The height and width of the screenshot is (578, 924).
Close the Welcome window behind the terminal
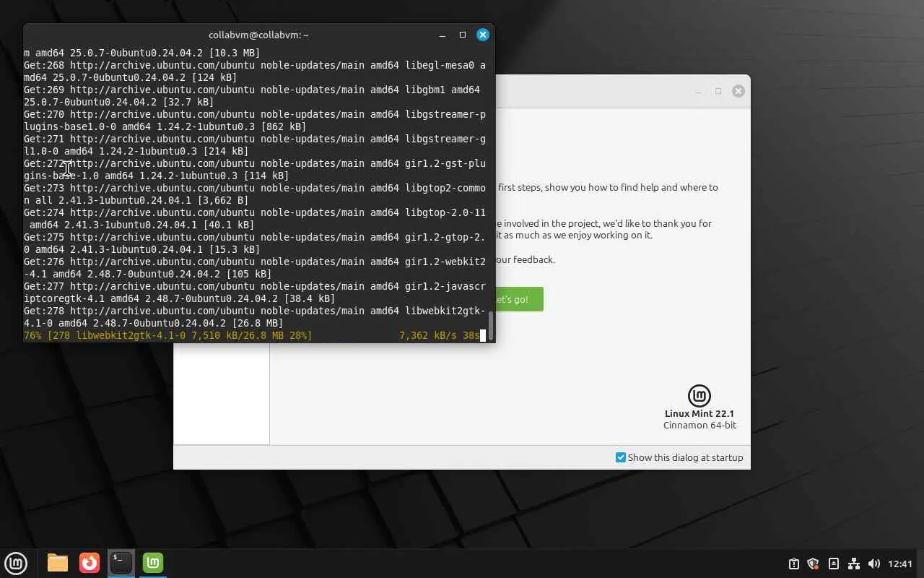pyautogui.click(x=738, y=91)
